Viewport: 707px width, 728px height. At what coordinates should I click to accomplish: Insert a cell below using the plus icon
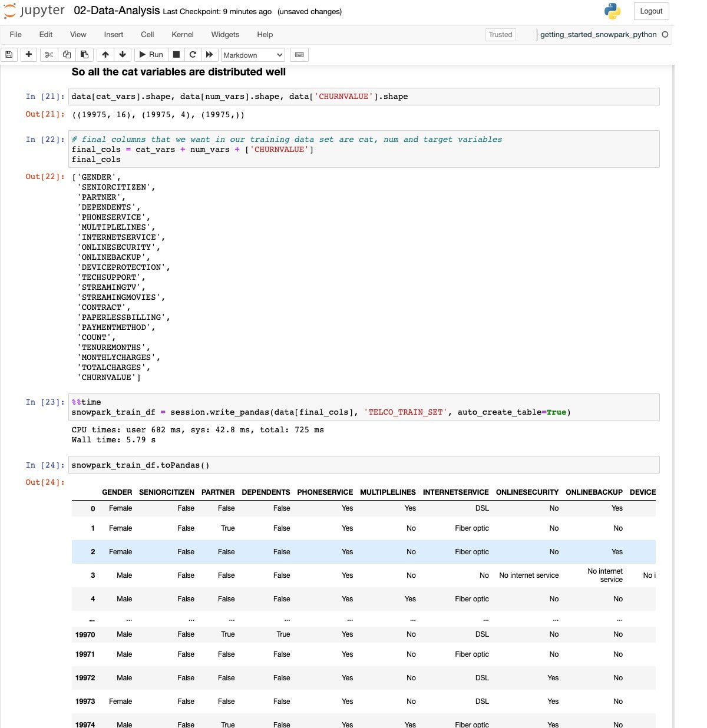[28, 55]
